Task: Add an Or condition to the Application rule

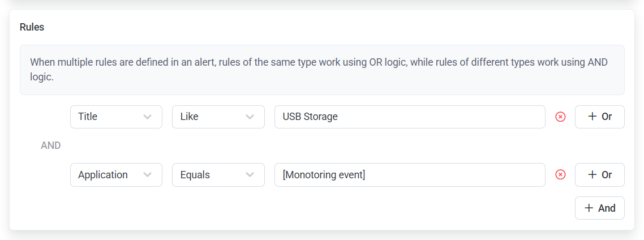Action: (600, 175)
